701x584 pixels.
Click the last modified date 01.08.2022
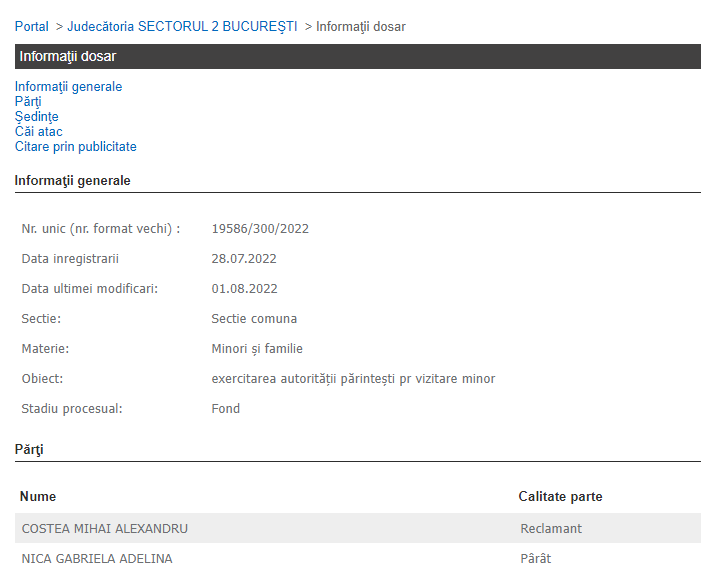[x=244, y=289]
